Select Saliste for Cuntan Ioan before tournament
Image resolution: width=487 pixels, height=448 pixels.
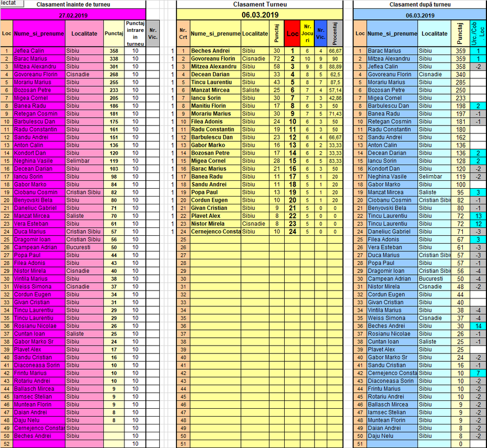[84, 334]
